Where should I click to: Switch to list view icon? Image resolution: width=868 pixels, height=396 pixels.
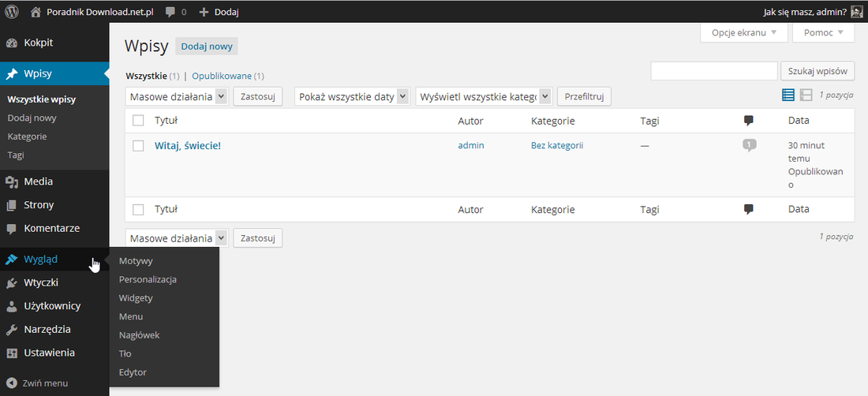pyautogui.click(x=788, y=95)
